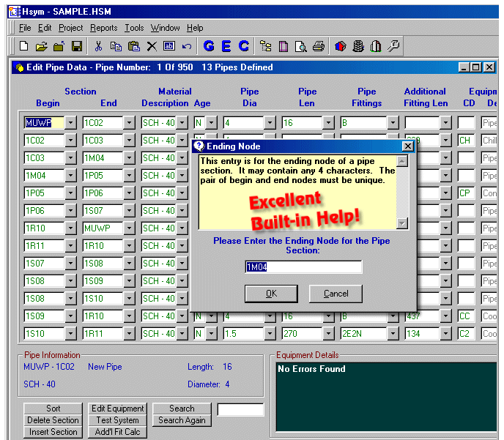Click the Paste clipboard icon

(134, 46)
